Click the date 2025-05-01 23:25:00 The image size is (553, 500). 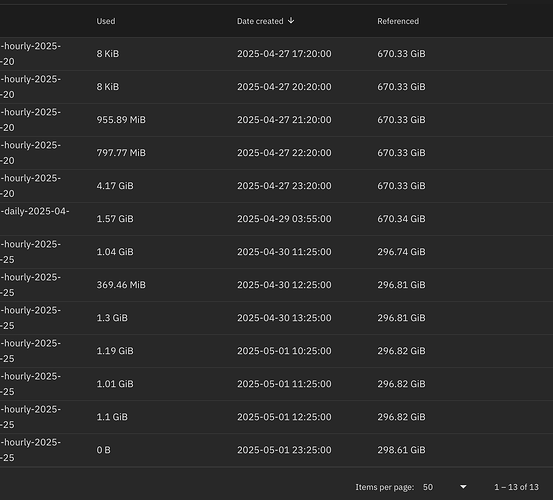(284, 450)
